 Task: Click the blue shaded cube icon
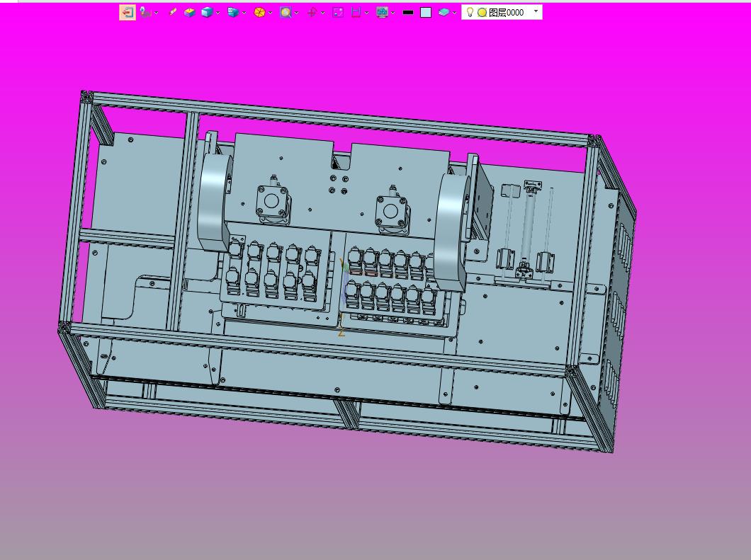point(207,13)
